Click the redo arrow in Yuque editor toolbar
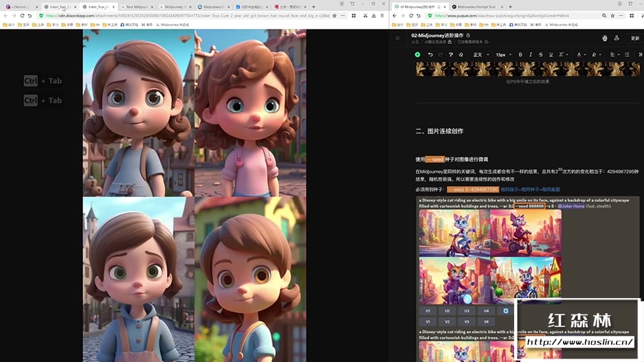Screen dimensions: 644x362 (441, 54)
